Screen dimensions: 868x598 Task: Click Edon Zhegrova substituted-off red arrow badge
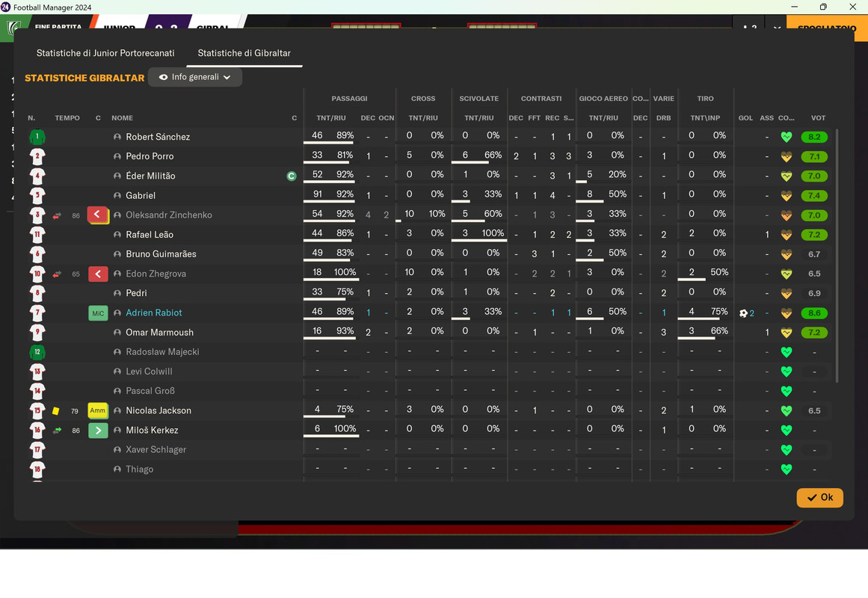point(98,274)
